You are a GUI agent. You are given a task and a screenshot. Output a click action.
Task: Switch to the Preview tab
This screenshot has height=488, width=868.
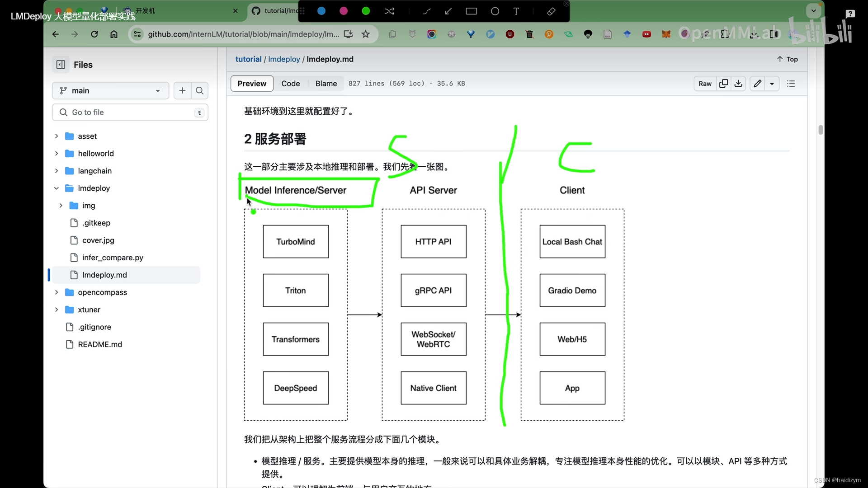pyautogui.click(x=252, y=84)
